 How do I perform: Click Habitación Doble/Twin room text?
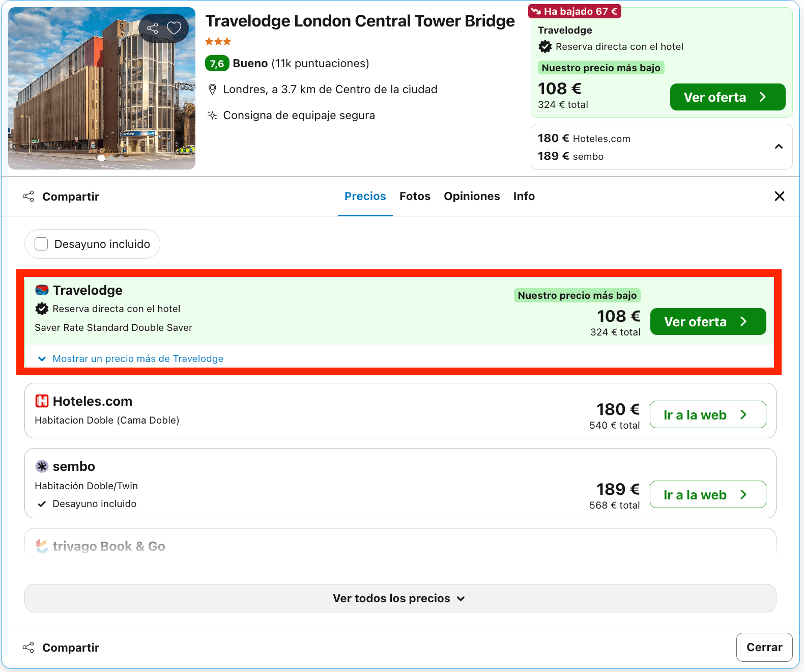pyautogui.click(x=87, y=486)
